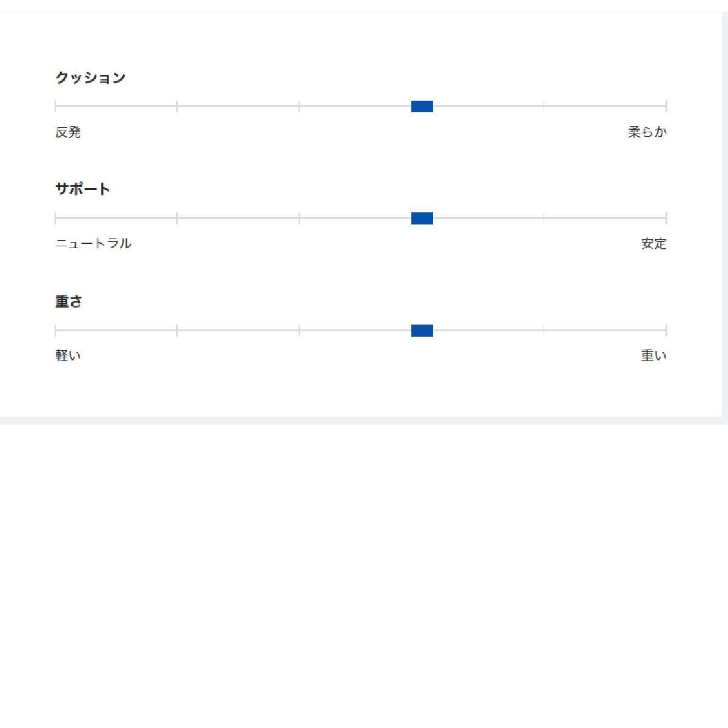Image resolution: width=728 pixels, height=728 pixels.
Task: Set クッション slider to its leftmost end tick
Action: [55, 107]
